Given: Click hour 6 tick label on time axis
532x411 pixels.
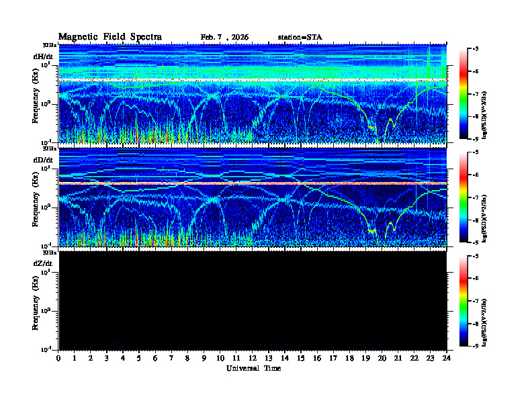Looking at the screenshot, I should [155, 359].
